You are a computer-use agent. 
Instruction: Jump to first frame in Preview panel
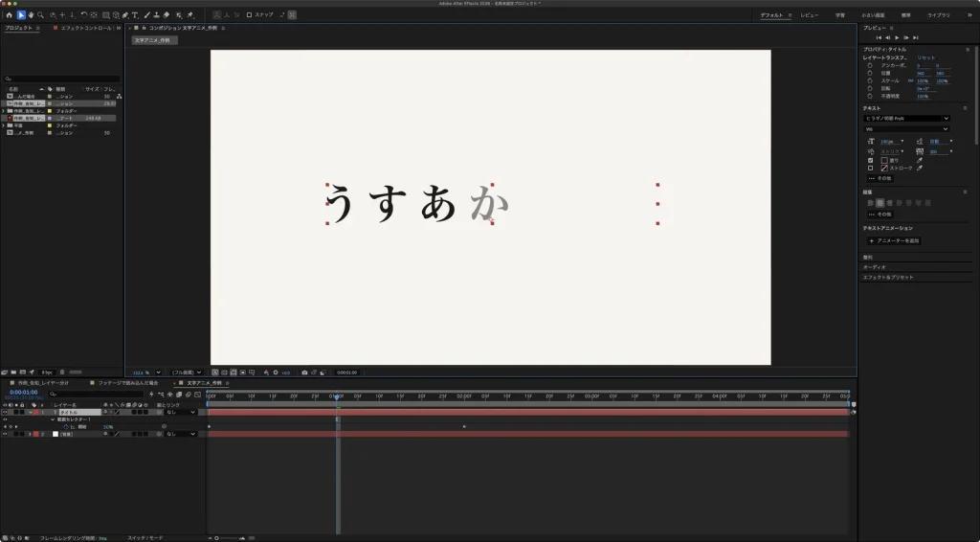(879, 37)
